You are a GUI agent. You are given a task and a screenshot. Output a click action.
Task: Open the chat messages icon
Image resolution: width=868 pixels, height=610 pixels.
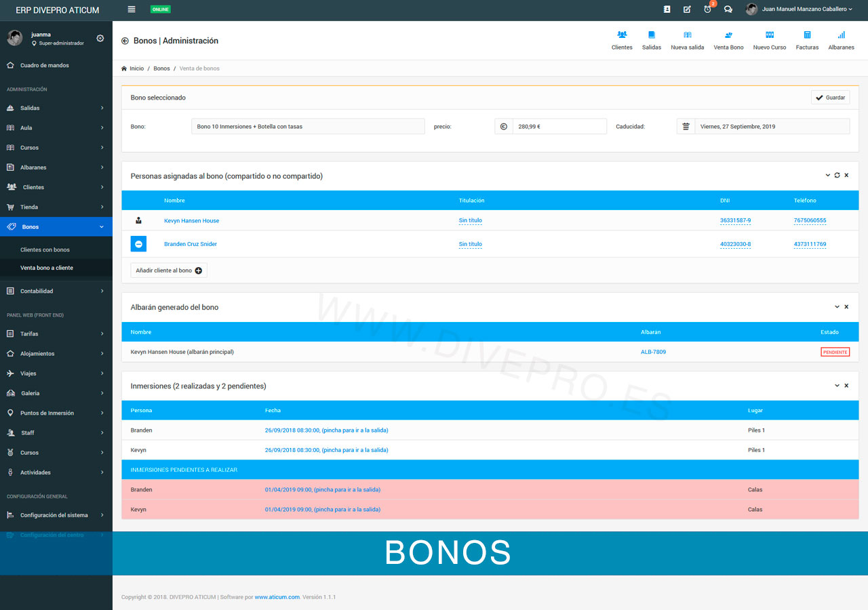728,9
